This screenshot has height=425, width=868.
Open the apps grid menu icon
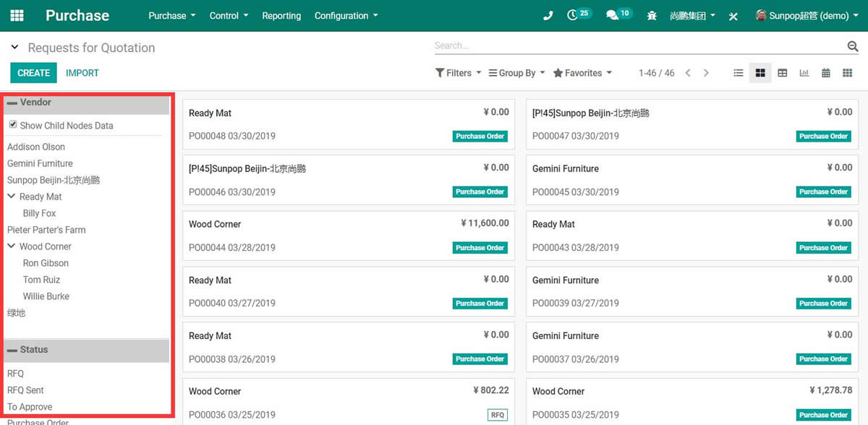pos(17,15)
